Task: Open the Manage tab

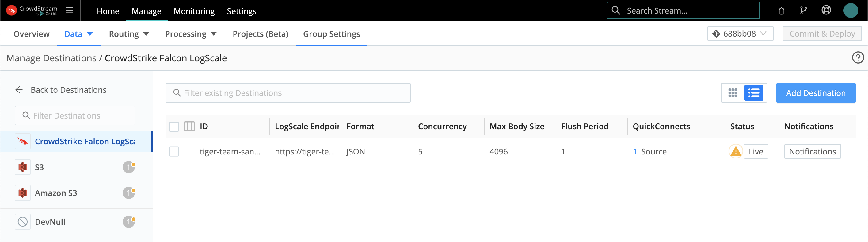Action: point(146,11)
